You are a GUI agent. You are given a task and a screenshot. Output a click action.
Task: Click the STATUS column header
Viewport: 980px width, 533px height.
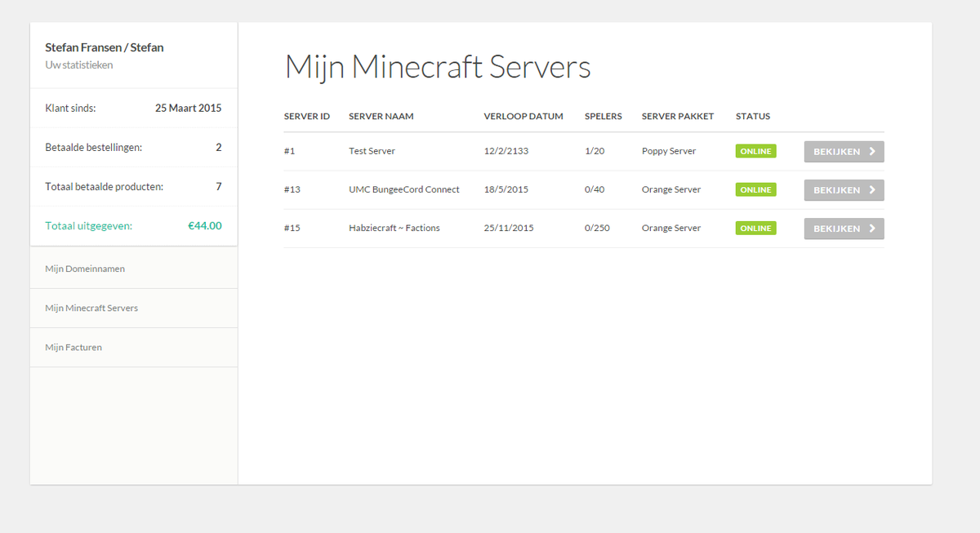753,116
